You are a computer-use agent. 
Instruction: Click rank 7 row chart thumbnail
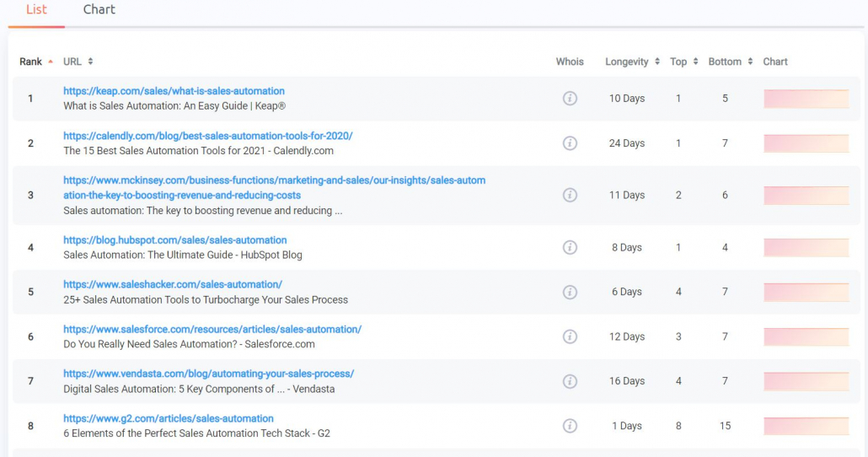click(x=806, y=381)
